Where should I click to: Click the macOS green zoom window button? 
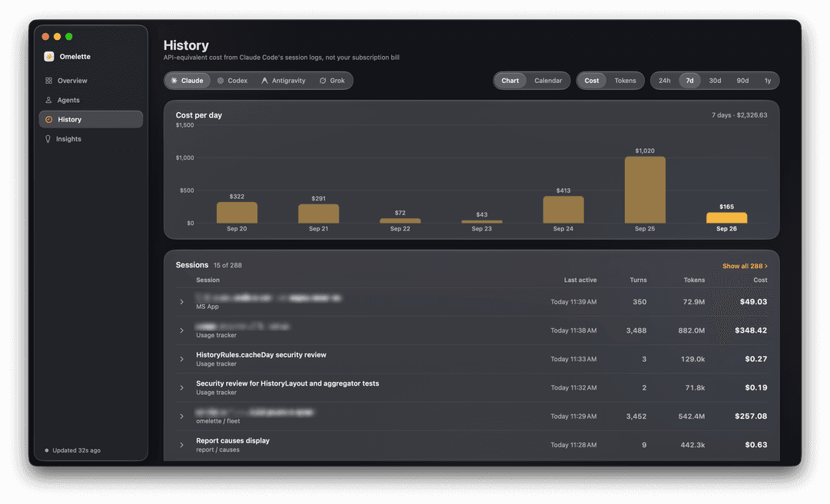pyautogui.click(x=69, y=37)
